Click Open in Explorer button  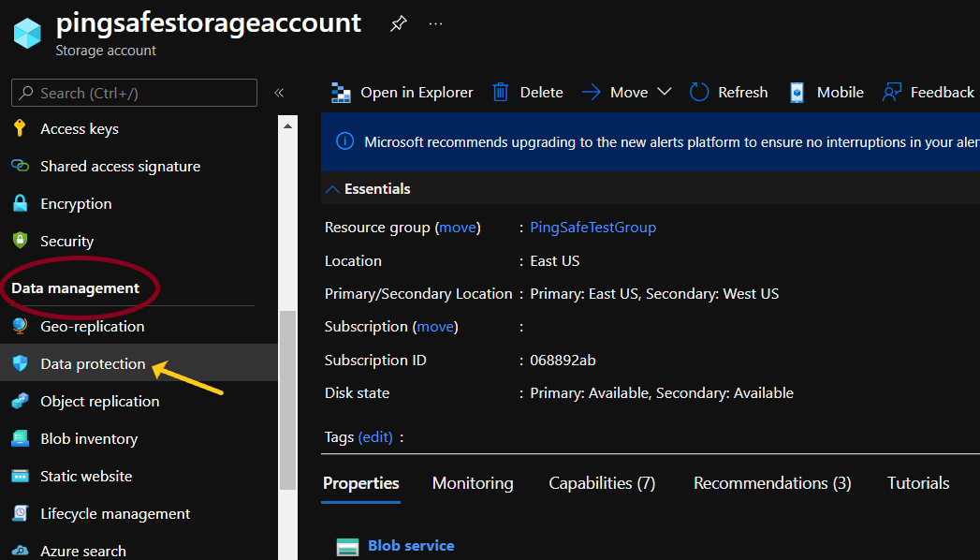[x=402, y=92]
